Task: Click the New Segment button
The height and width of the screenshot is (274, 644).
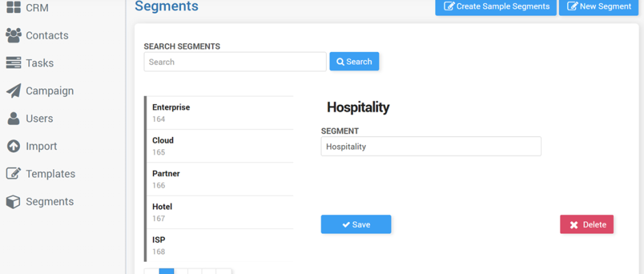Action: click(x=599, y=7)
